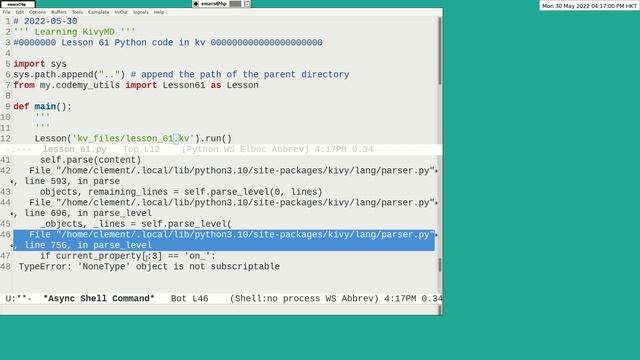
Task: Click the highlighted parser.py line 756 traceback
Action: click(224, 240)
